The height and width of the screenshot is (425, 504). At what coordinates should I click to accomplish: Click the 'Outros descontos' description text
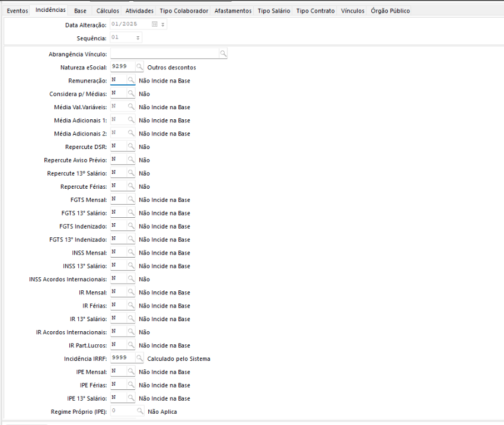pos(171,68)
